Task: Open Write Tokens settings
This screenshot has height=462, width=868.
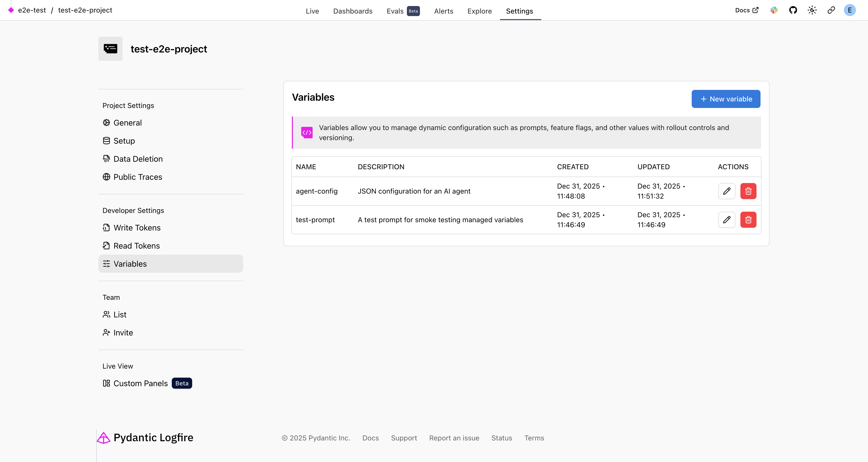Action: (137, 228)
